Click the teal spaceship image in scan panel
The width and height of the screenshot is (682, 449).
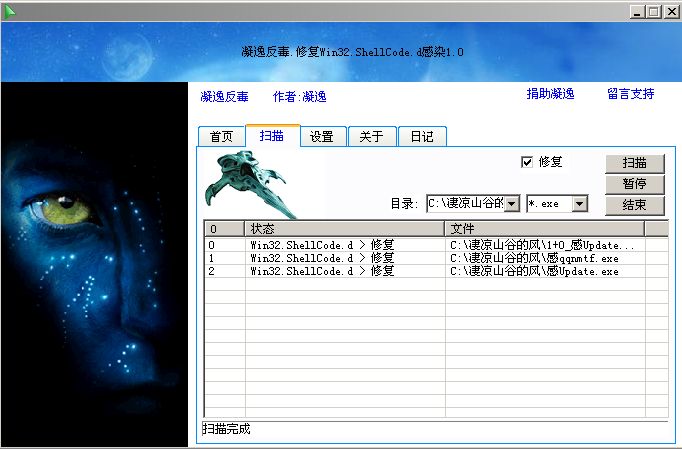click(250, 184)
